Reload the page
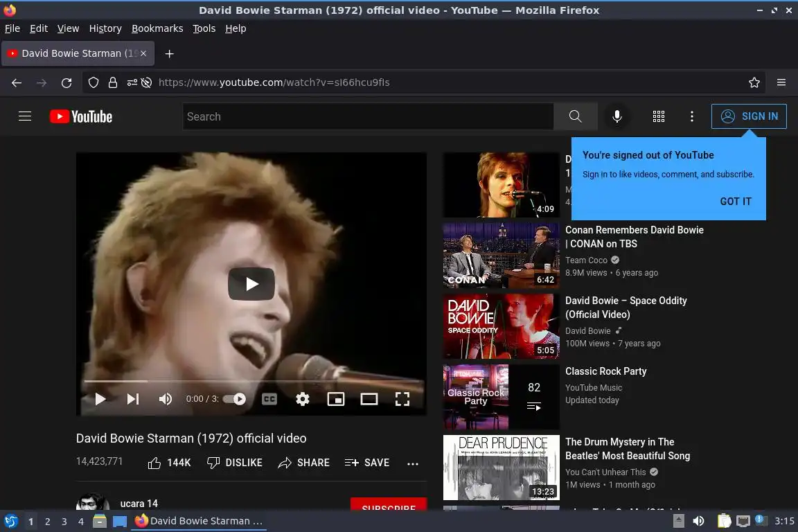The image size is (798, 532). click(x=66, y=82)
